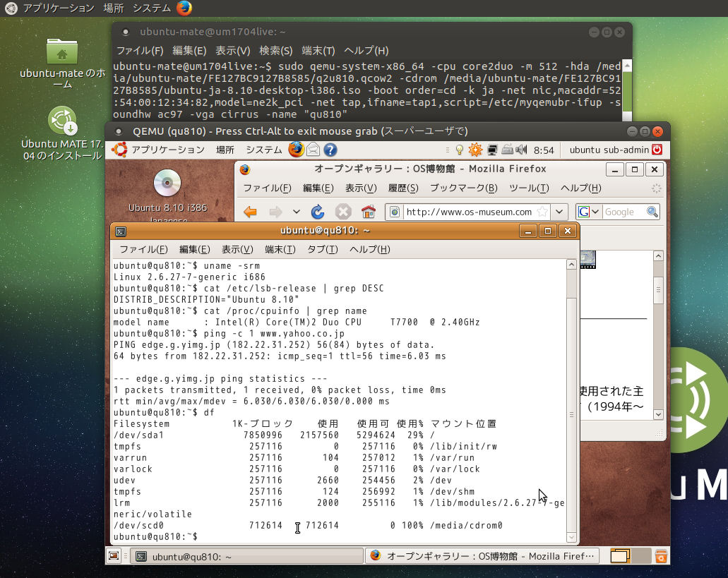Reload the page in guest Firefox
Viewport: 728px width, 578px height.
318,212
